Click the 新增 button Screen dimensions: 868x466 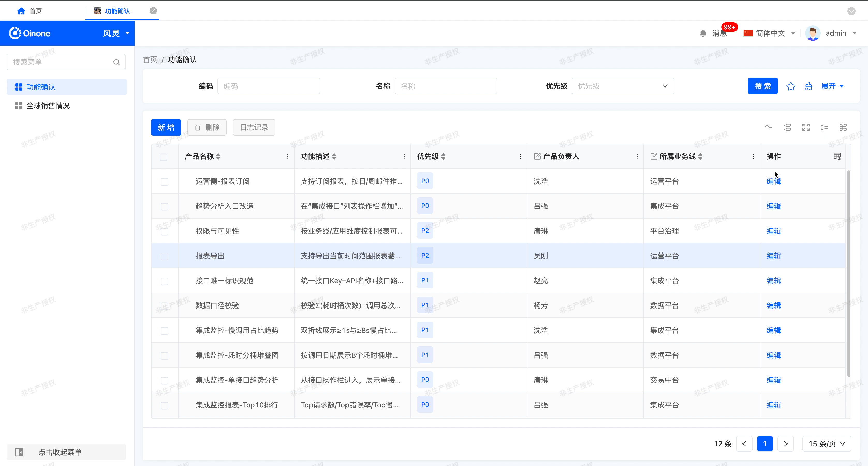point(166,127)
